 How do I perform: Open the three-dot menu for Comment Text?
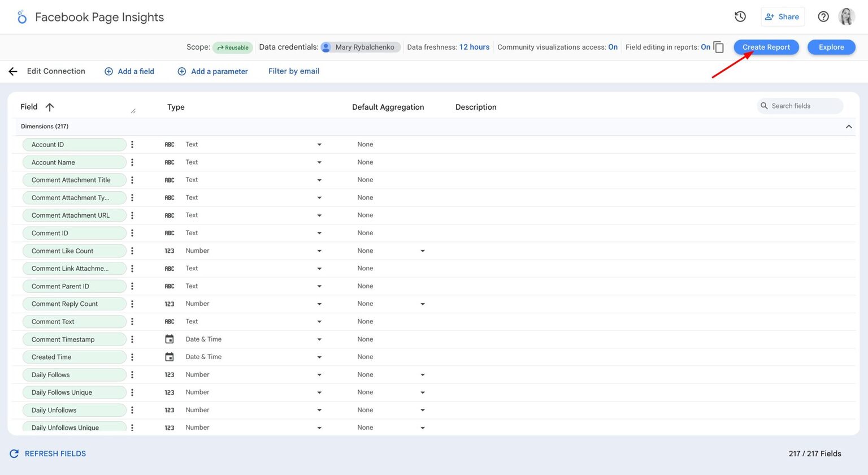click(132, 322)
